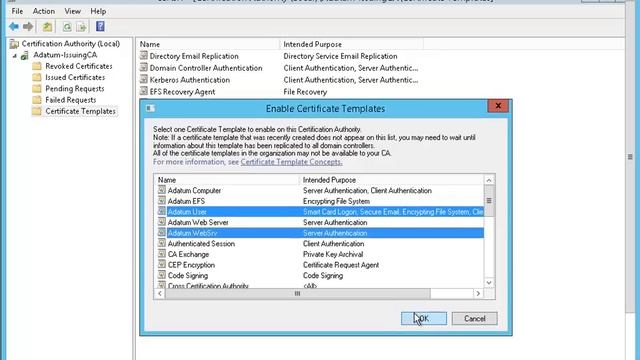
Task: Click the Up one level folder icon
Action: click(47, 27)
